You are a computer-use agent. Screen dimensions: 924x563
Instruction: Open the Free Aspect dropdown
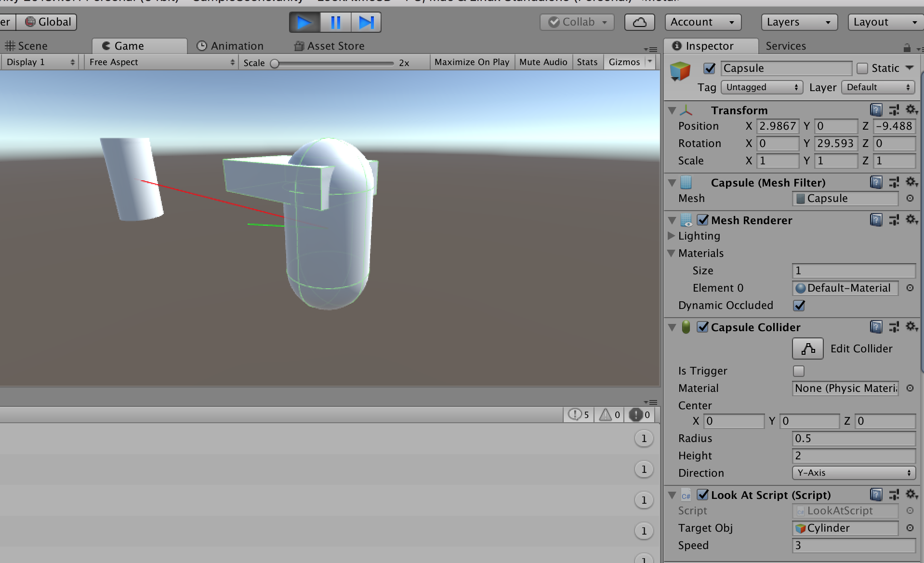pos(162,62)
